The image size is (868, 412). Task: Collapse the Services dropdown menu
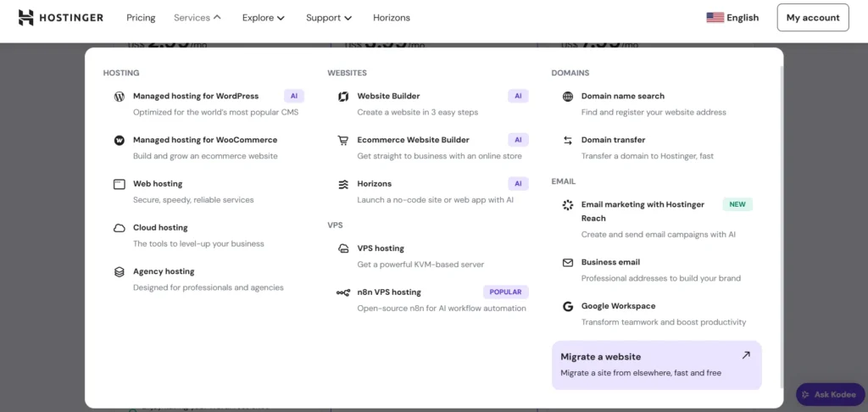[197, 18]
